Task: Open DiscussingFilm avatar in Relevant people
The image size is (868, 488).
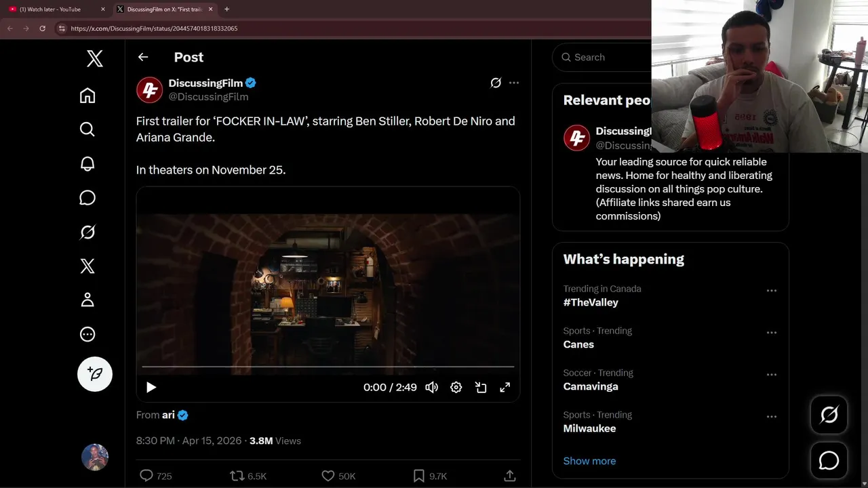Action: tap(576, 138)
